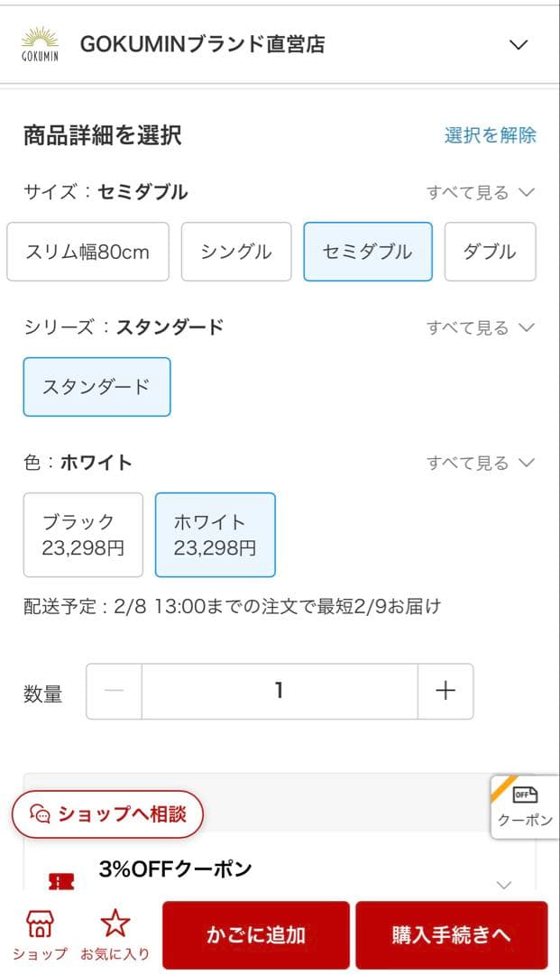Tap the GOKUMIN brand logo icon
The height and width of the screenshot is (974, 560).
coord(40,44)
